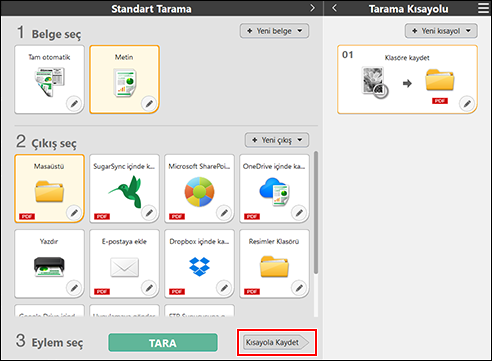Select the 01 Klasöre kaydet shortcut
Image resolution: width=492 pixels, height=361 pixels.
coord(407,80)
